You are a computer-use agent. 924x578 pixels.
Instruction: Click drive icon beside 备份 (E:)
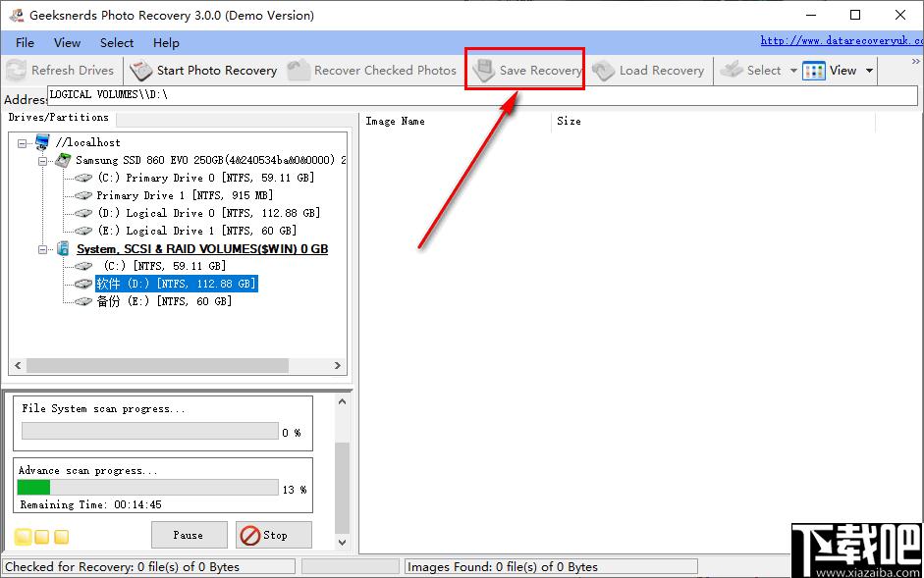pos(83,301)
